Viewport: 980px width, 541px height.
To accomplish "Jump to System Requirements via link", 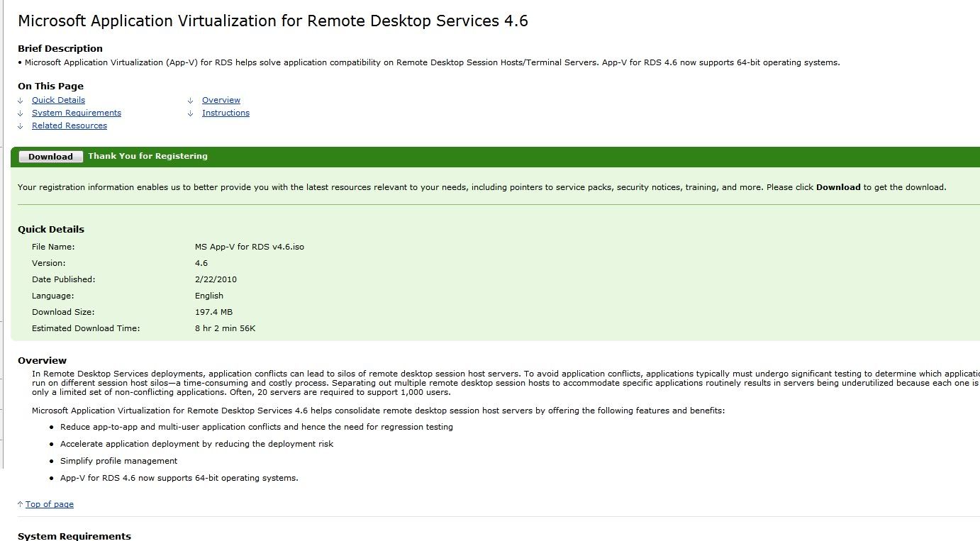I will coord(76,113).
